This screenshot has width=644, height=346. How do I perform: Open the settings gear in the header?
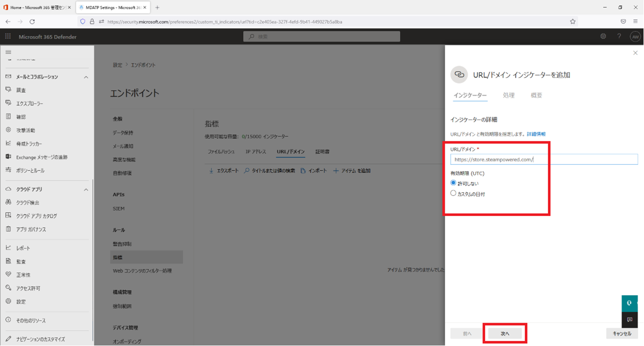(x=603, y=37)
